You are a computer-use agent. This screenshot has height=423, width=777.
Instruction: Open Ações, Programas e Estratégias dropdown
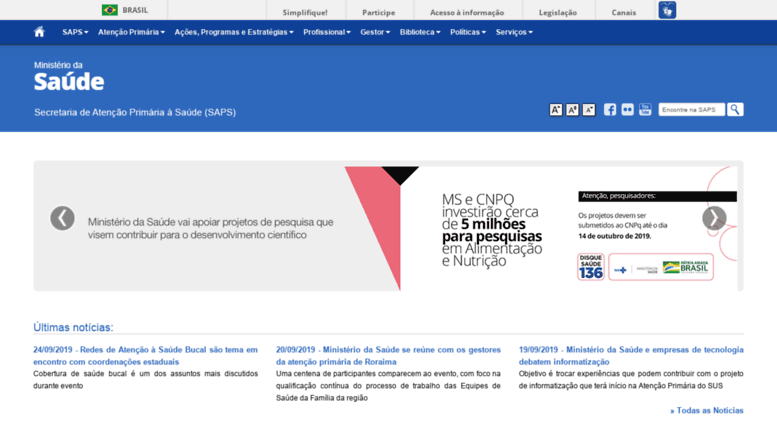[234, 32]
